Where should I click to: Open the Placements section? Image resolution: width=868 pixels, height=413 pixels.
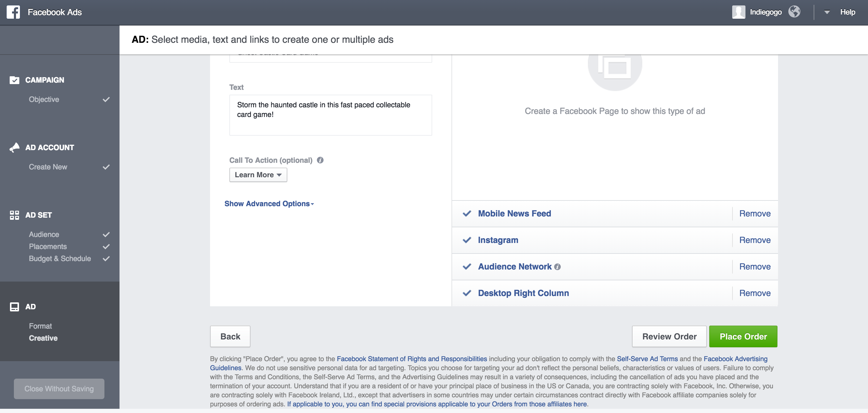coord(47,246)
